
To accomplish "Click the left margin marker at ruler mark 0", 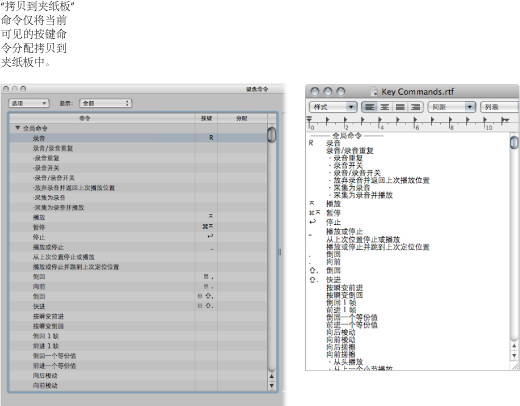I will coord(309,120).
